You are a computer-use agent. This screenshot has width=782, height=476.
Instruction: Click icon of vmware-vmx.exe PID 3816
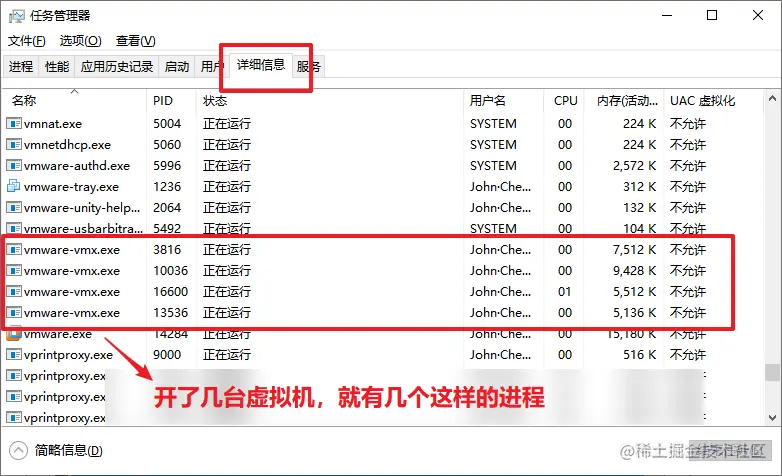pyautogui.click(x=13, y=249)
